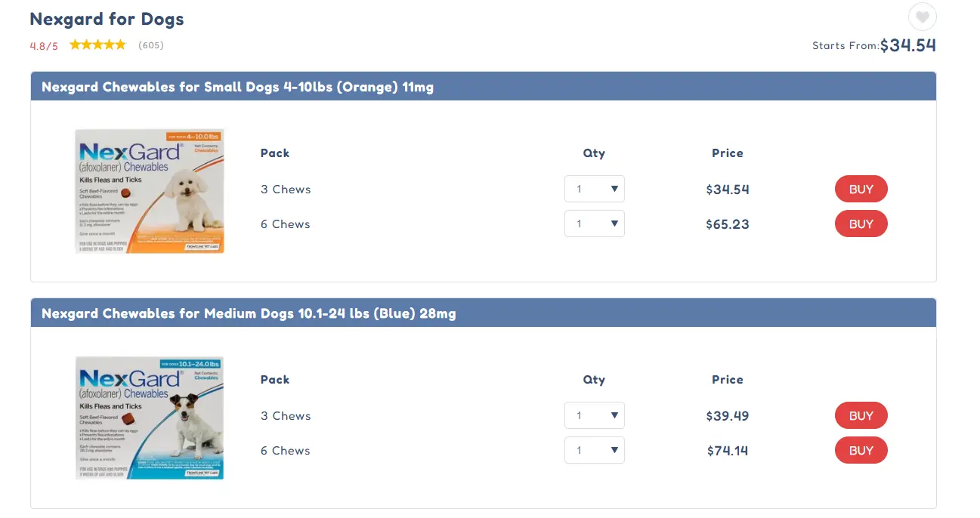980x518 pixels.
Task: Open Qty dropdown for Medium Dogs 3 Chews
Action: [x=594, y=415]
